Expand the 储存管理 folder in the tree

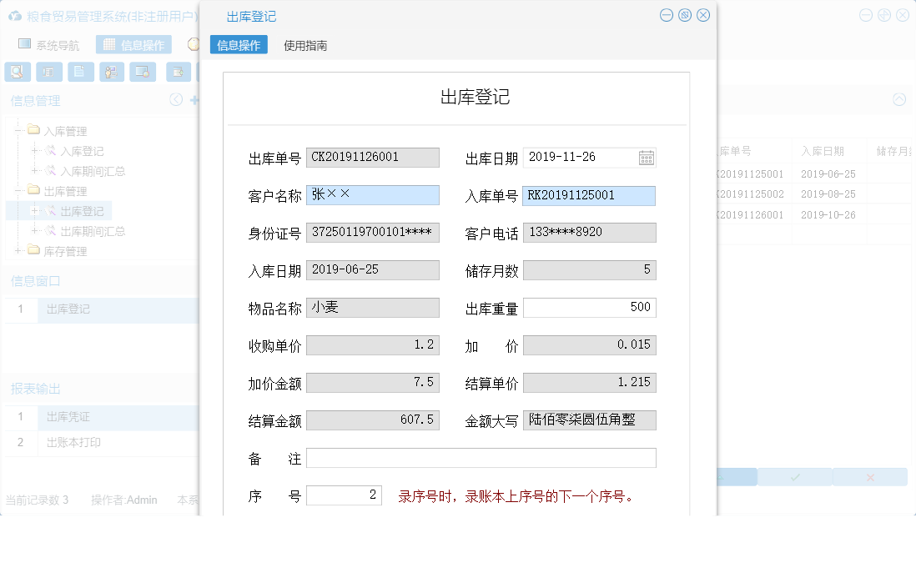click(x=18, y=251)
